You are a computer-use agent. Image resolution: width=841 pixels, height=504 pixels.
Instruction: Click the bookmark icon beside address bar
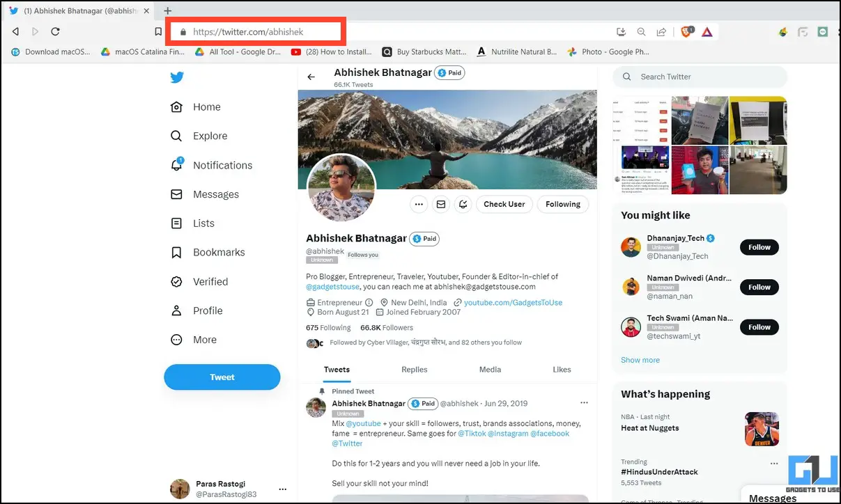click(x=158, y=32)
